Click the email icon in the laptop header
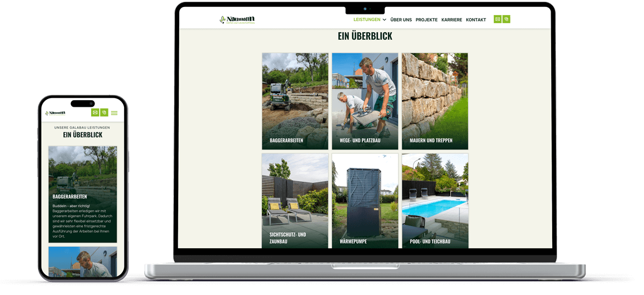This screenshot has height=295, width=644. 497,19
